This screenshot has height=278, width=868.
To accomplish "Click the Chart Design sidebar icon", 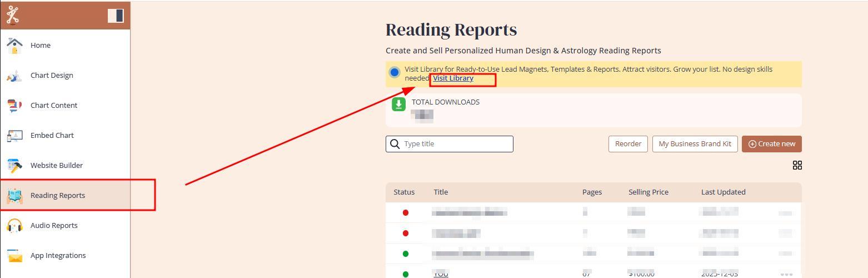I will 14,76.
